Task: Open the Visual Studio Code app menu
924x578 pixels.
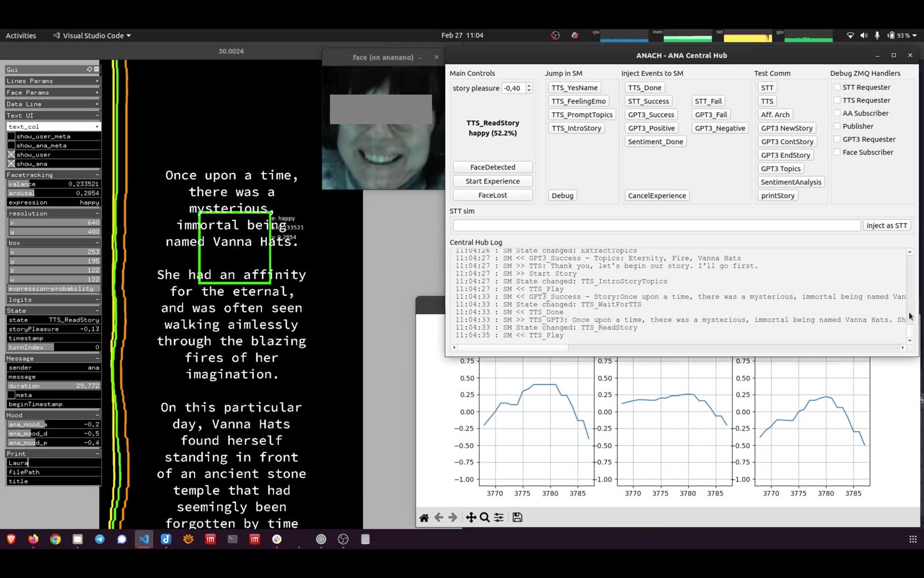Action: click(x=92, y=36)
